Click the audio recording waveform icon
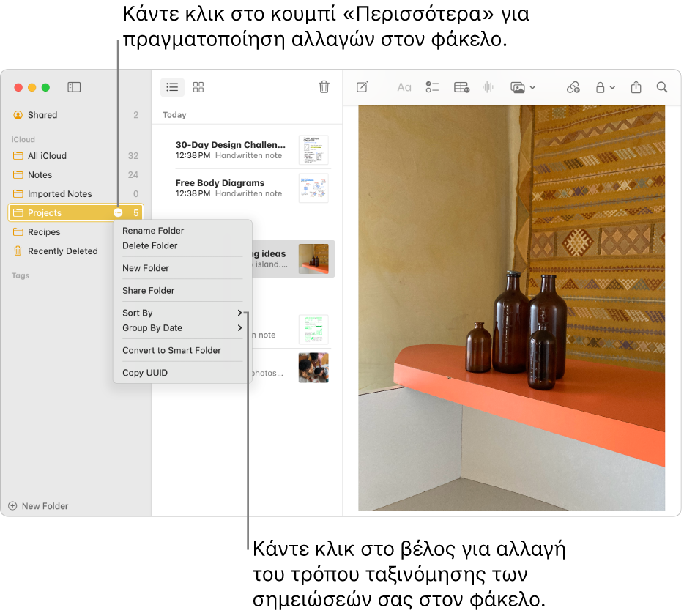 488,87
